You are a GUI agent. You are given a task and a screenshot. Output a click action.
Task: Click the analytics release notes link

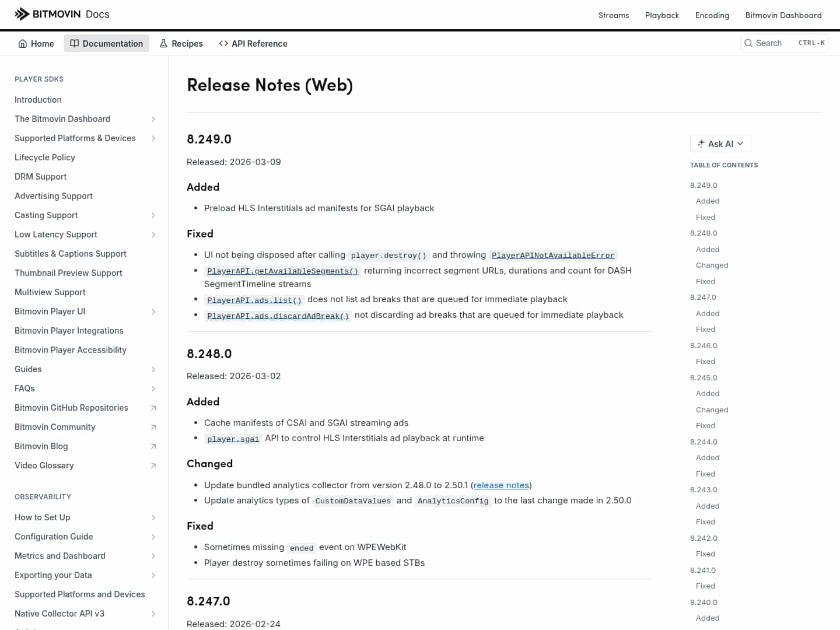[501, 485]
